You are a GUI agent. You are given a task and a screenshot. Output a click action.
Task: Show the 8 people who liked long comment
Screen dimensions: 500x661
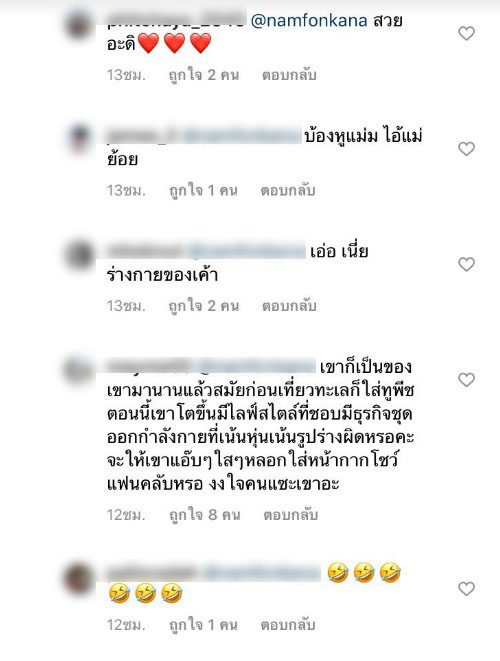tap(204, 515)
